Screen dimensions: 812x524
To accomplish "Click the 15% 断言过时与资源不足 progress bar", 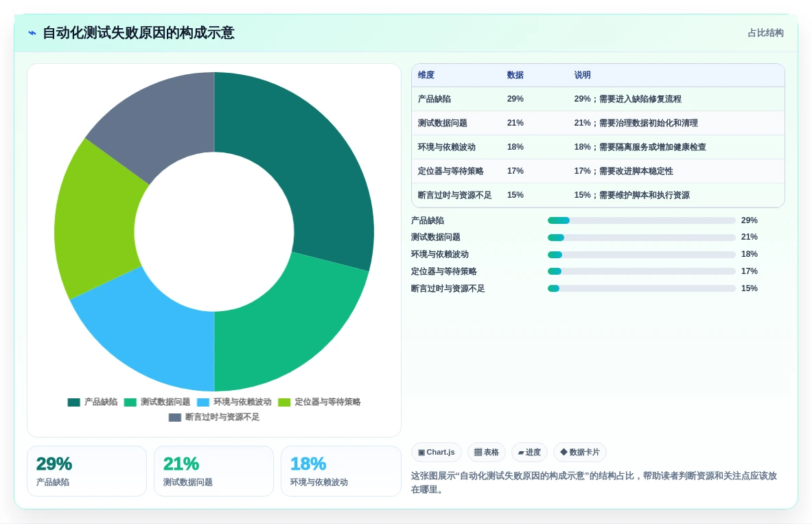I will 642,288.
